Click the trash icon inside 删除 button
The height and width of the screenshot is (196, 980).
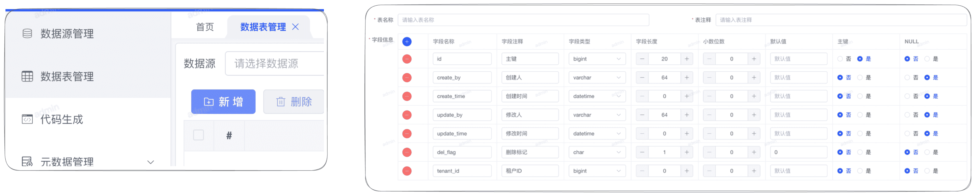point(280,101)
